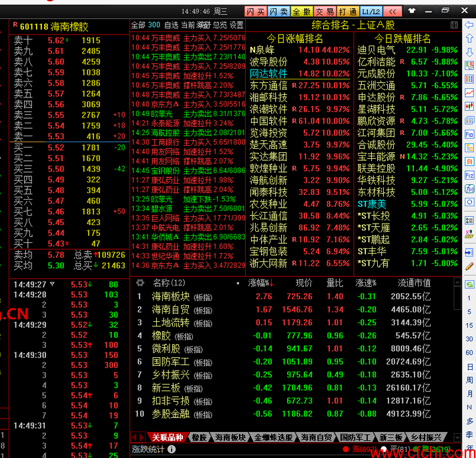Switch to the intraday line chart icon

point(469,93)
